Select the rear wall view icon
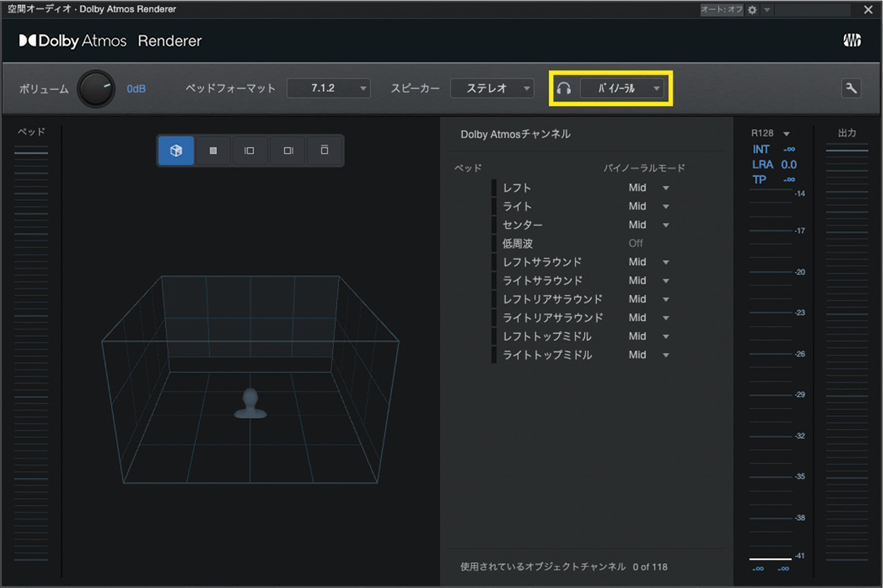This screenshot has height=588, width=883. pos(324,150)
